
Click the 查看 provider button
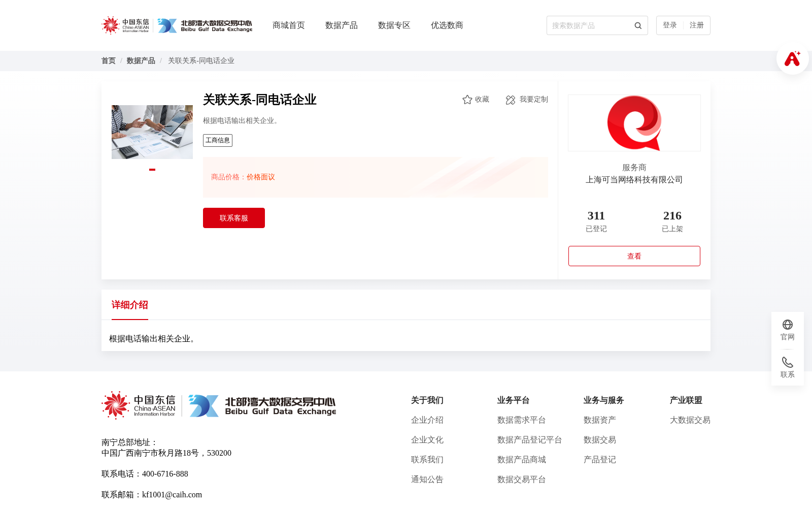634,256
